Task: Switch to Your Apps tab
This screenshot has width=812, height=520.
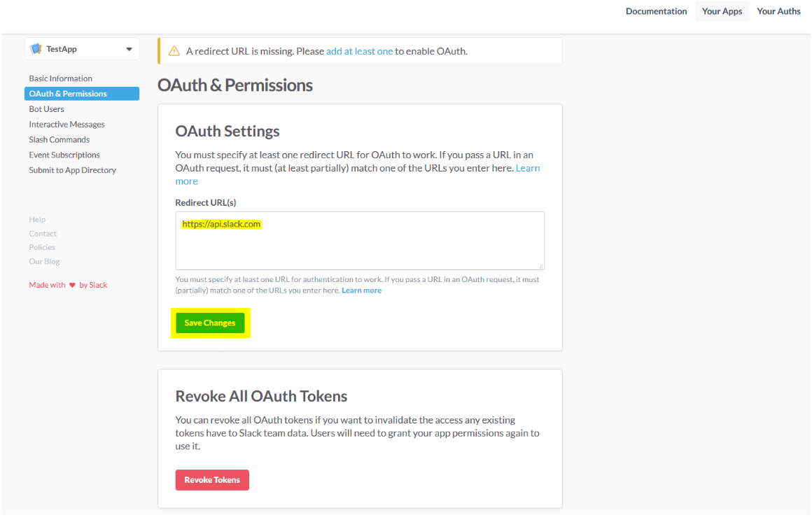Action: (722, 11)
